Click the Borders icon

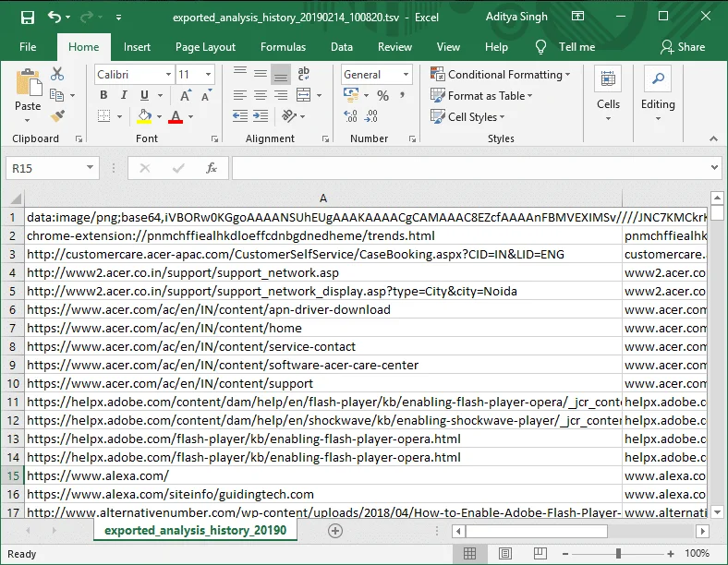coord(104,116)
